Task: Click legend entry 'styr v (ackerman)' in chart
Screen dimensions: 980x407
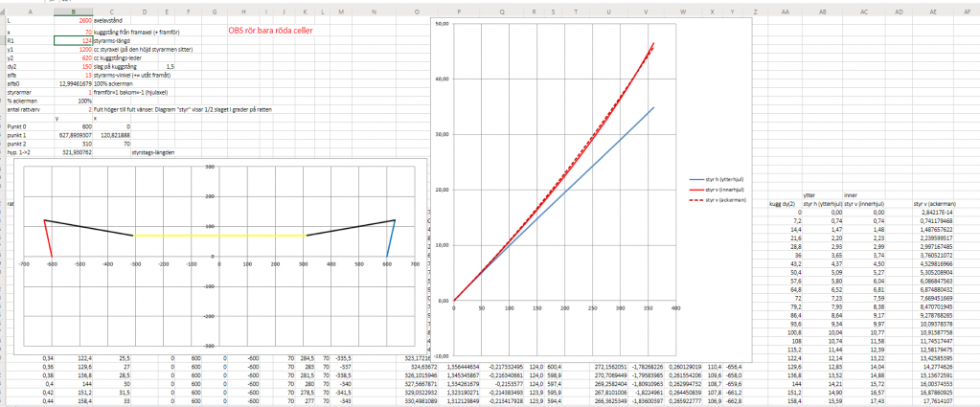Action: [718, 199]
